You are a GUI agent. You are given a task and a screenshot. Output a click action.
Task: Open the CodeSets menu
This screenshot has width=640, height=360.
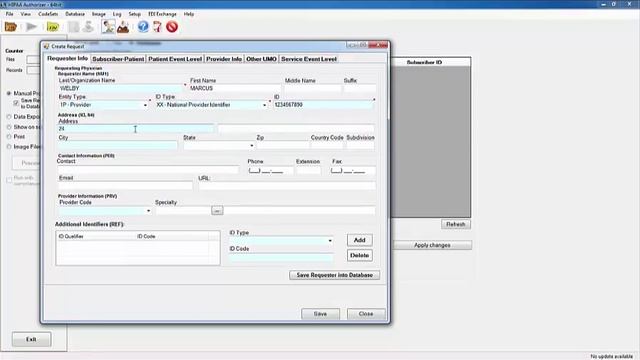(48, 14)
